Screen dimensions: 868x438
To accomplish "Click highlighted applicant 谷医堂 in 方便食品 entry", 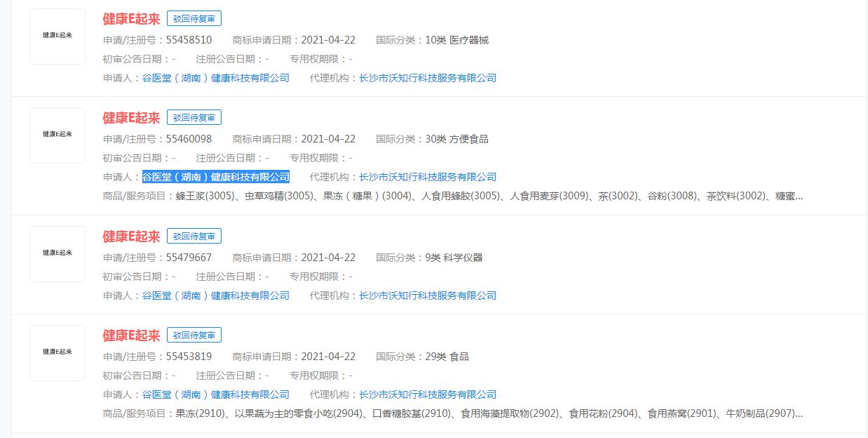I will [x=216, y=177].
